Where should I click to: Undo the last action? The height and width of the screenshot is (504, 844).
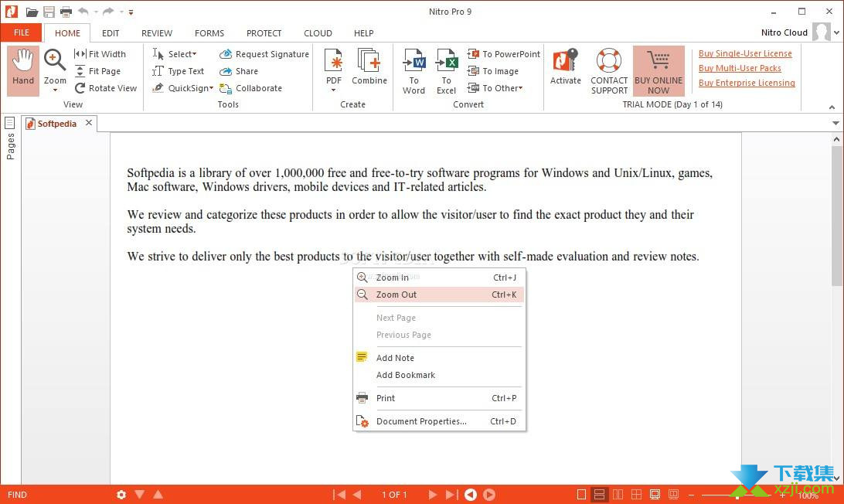83,12
